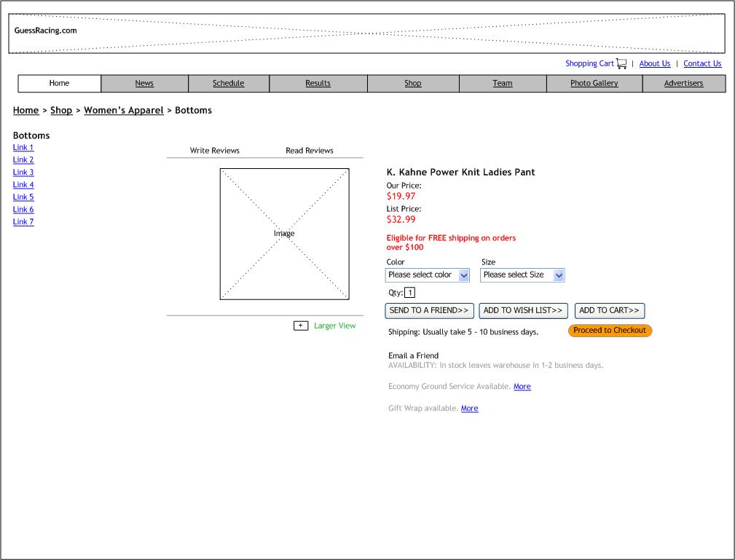
Task: Expand the Size selection dropdown
Action: (522, 275)
